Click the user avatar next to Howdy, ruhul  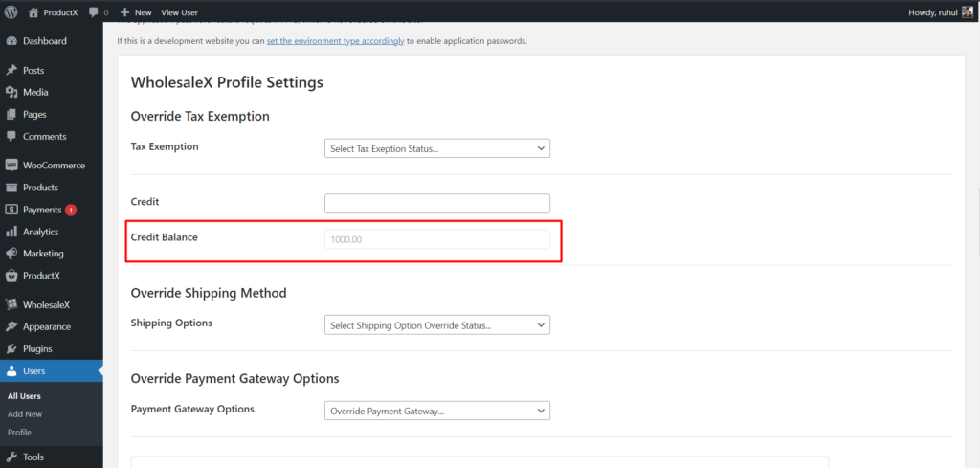968,11
